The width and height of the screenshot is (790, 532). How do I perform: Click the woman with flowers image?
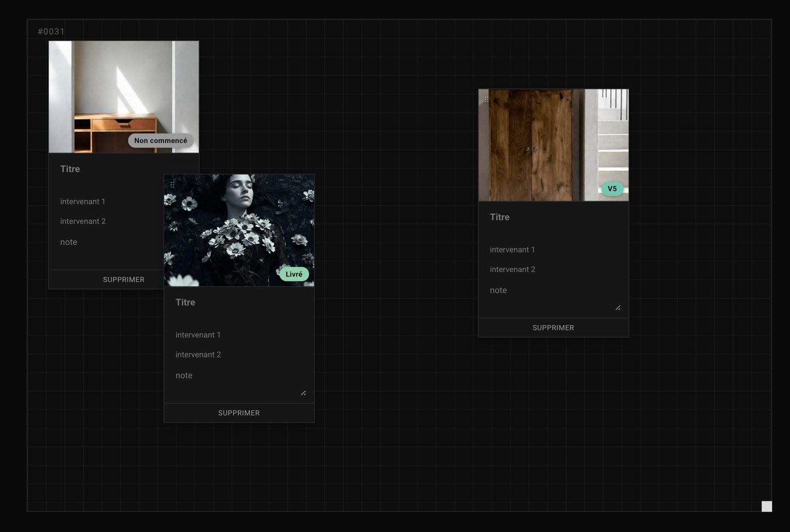(239, 230)
